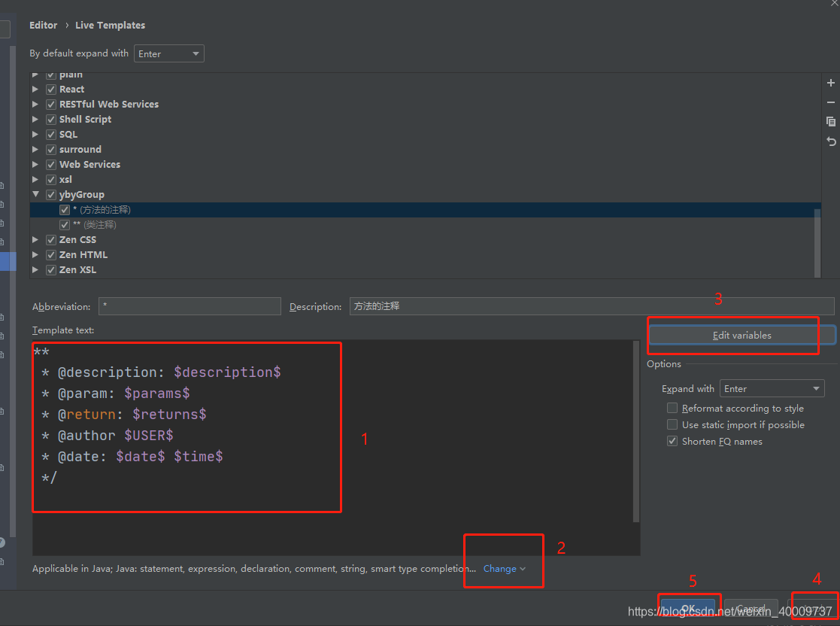Image resolution: width=840 pixels, height=626 pixels.
Task: Click the $USER$ variable in template text
Action: pyautogui.click(x=149, y=435)
